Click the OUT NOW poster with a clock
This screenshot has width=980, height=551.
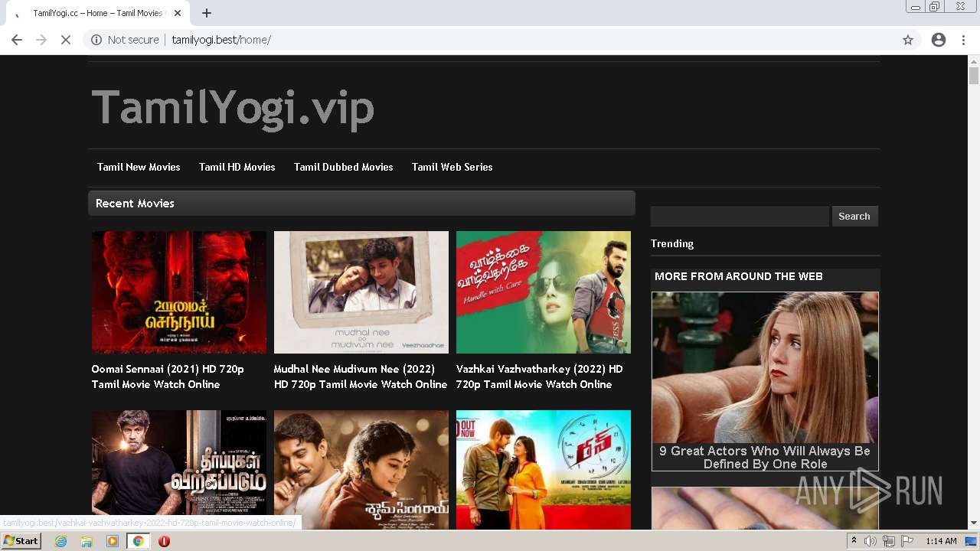click(544, 470)
